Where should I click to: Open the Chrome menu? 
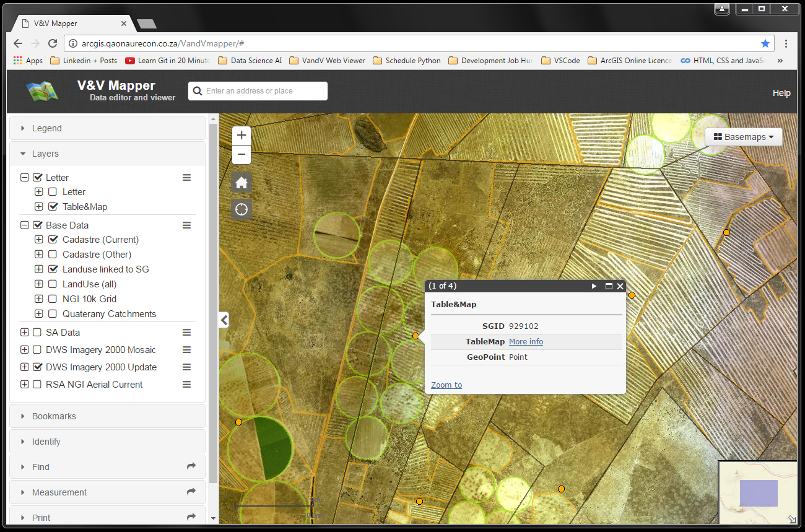[786, 43]
